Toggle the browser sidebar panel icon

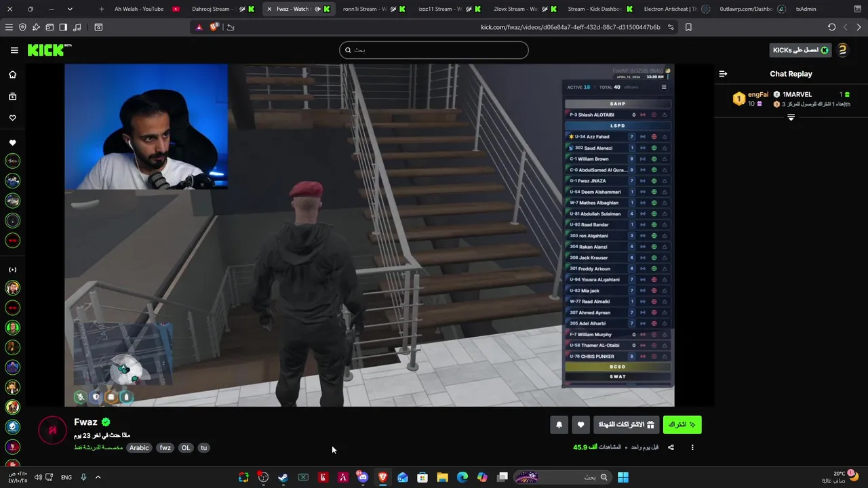(x=63, y=27)
